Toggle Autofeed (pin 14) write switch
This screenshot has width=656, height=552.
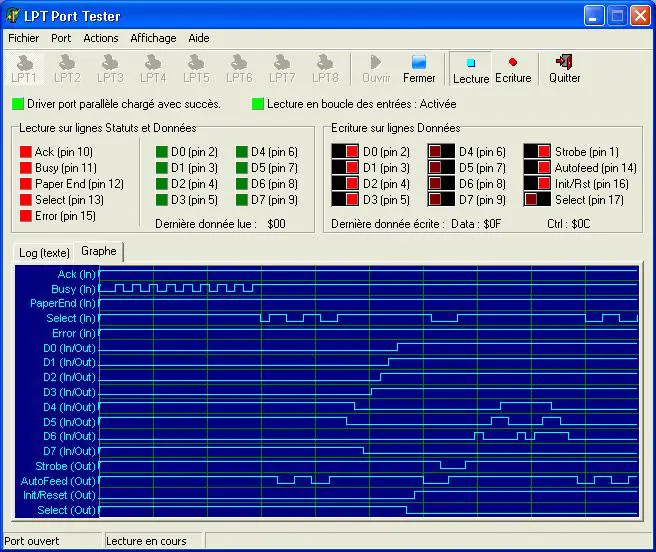click(x=537, y=167)
